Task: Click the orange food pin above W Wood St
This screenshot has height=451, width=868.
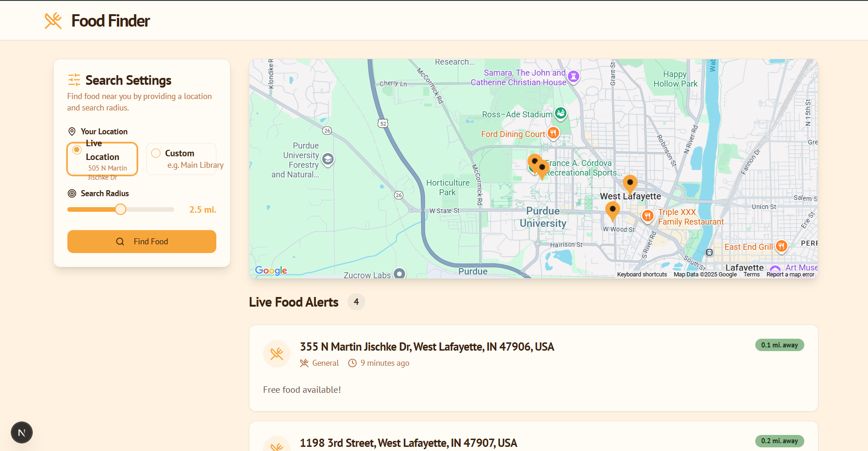Action: click(613, 211)
